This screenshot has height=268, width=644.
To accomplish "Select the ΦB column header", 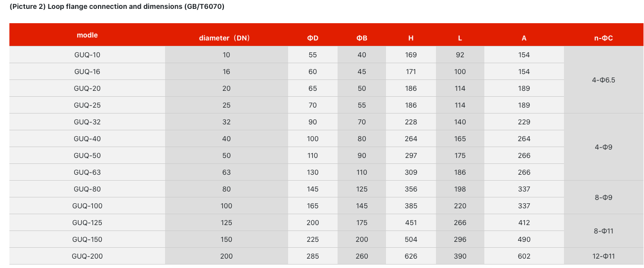I will click(x=362, y=38).
